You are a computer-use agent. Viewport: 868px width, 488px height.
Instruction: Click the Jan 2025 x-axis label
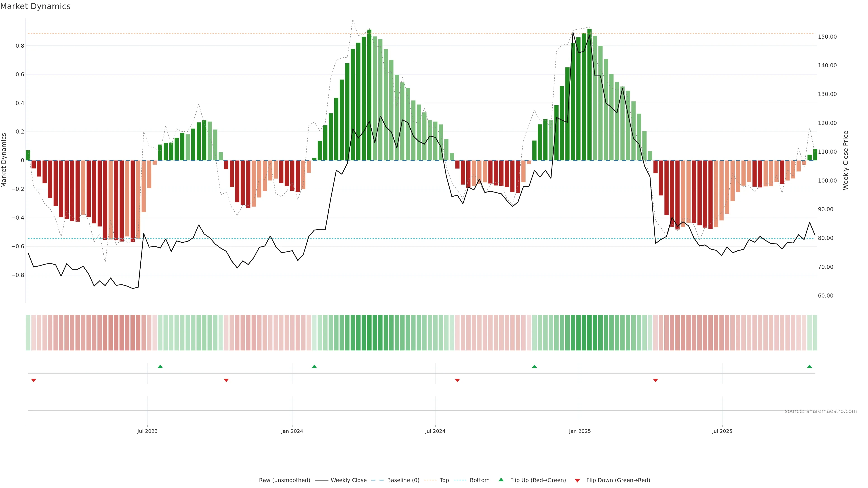coord(580,431)
